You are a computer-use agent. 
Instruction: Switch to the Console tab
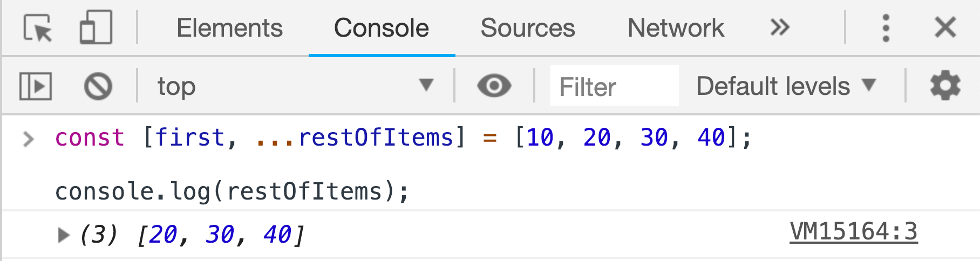click(382, 28)
